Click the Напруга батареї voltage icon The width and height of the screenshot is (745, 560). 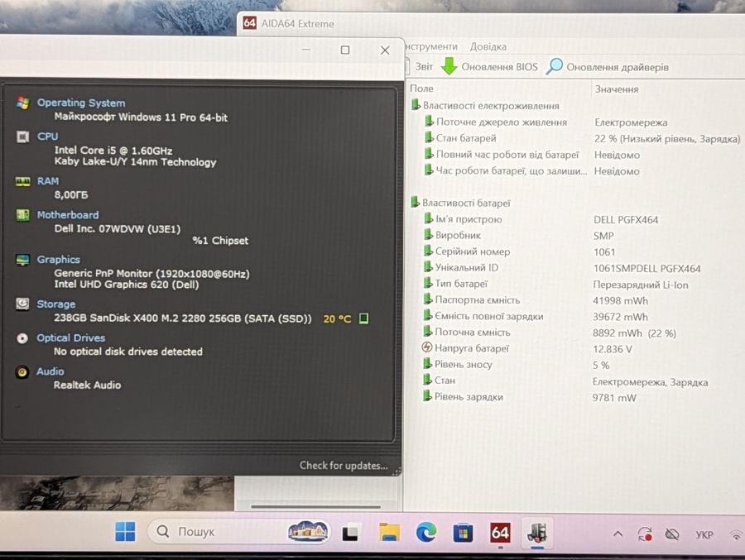pyautogui.click(x=427, y=347)
